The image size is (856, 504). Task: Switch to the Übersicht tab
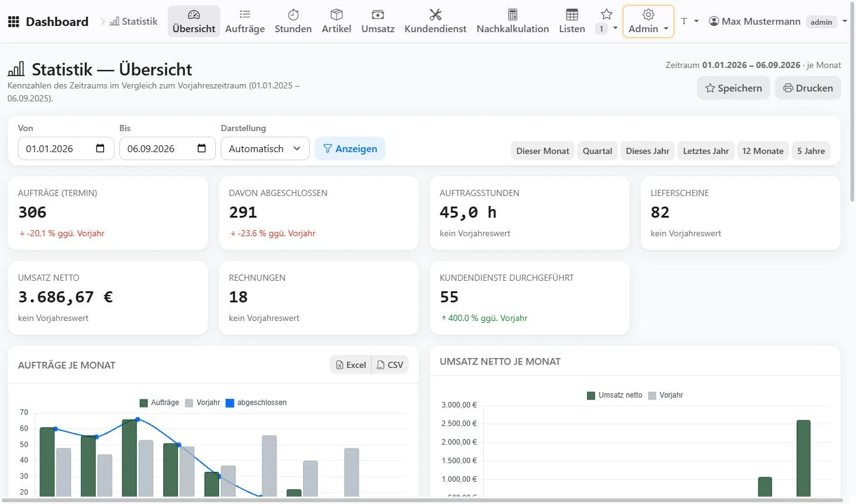(x=194, y=22)
